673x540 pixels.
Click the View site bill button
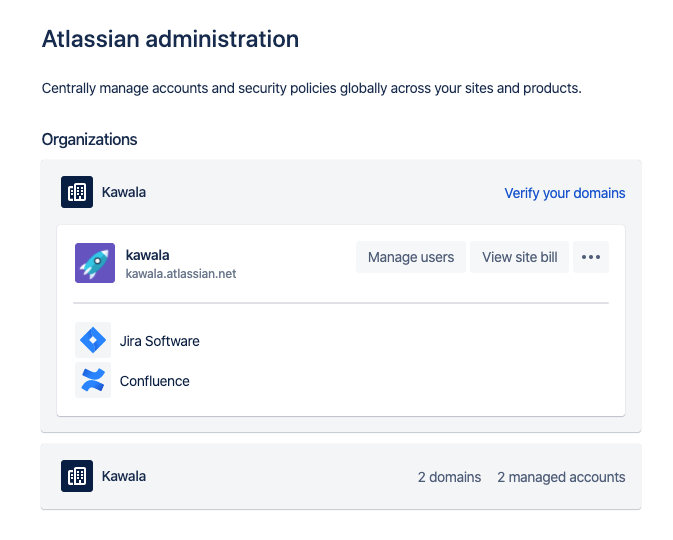pyautogui.click(x=519, y=257)
